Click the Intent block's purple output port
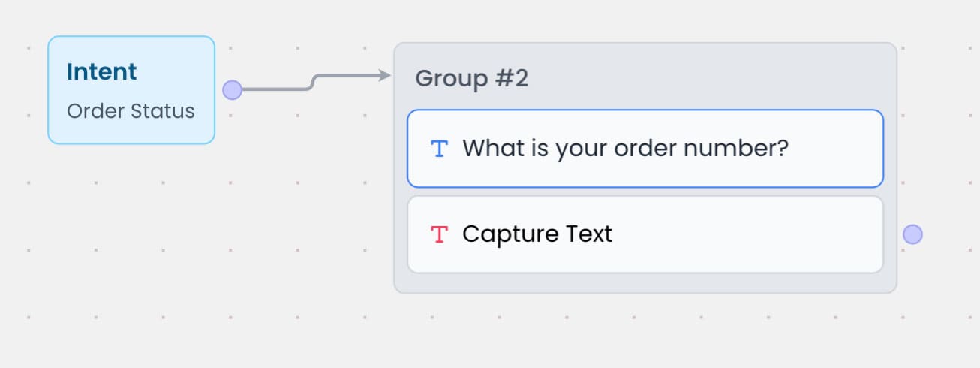The height and width of the screenshot is (368, 980). [233, 90]
